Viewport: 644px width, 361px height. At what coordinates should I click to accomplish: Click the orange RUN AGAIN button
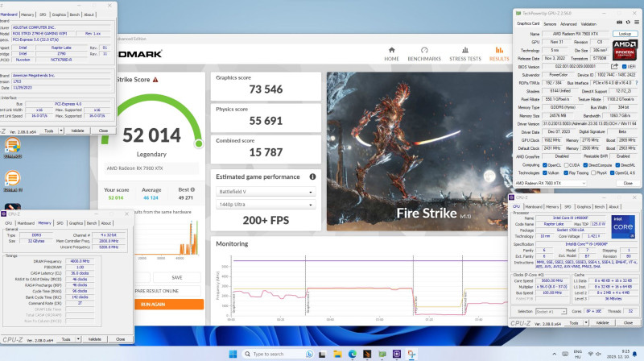click(169, 305)
